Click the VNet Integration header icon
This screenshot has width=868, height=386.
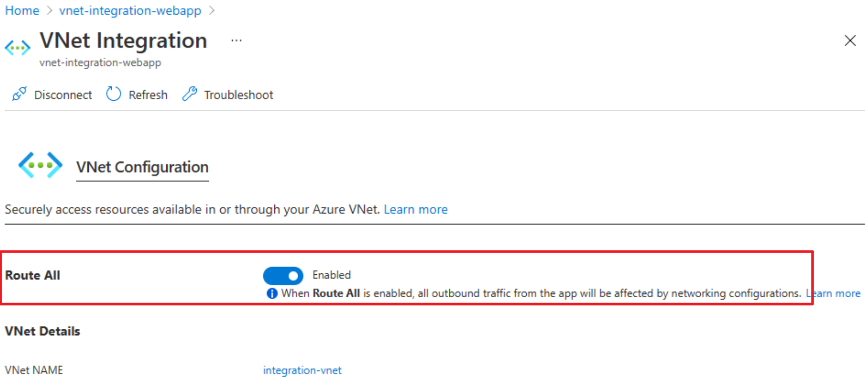tap(18, 48)
